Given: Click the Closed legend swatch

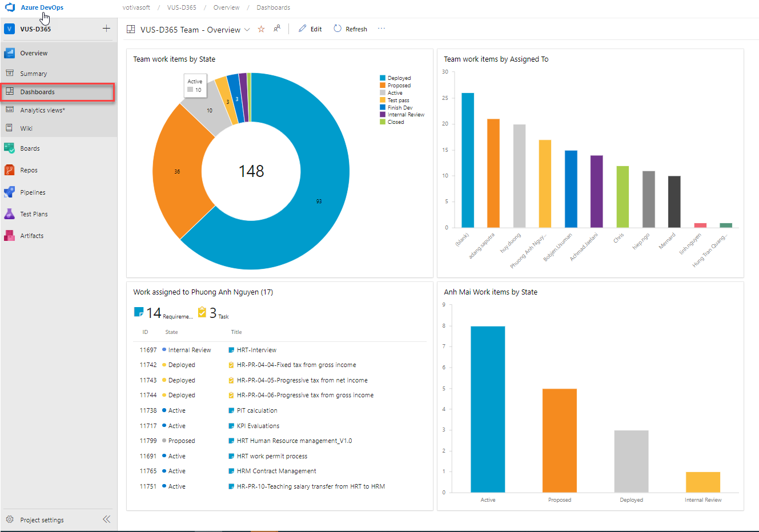Looking at the screenshot, I should pos(383,122).
